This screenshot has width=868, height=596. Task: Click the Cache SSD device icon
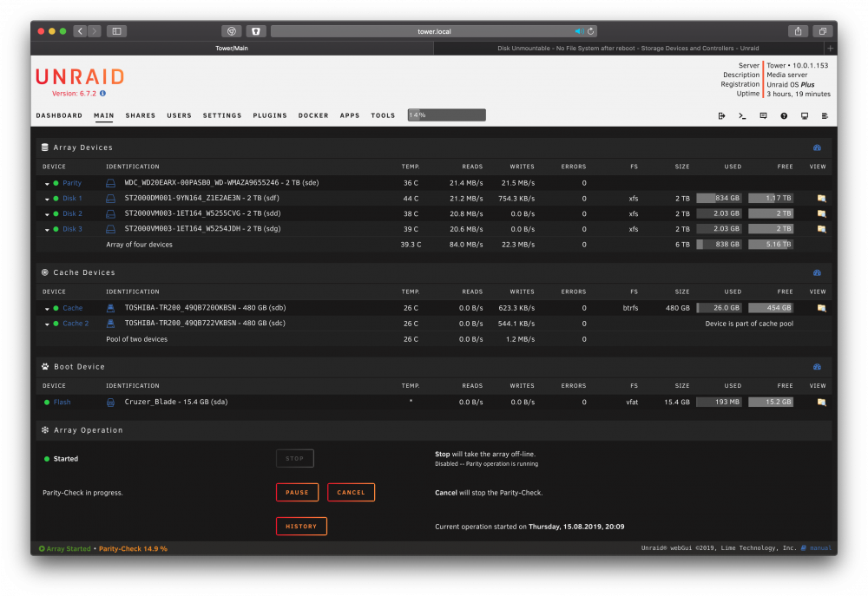click(x=111, y=308)
